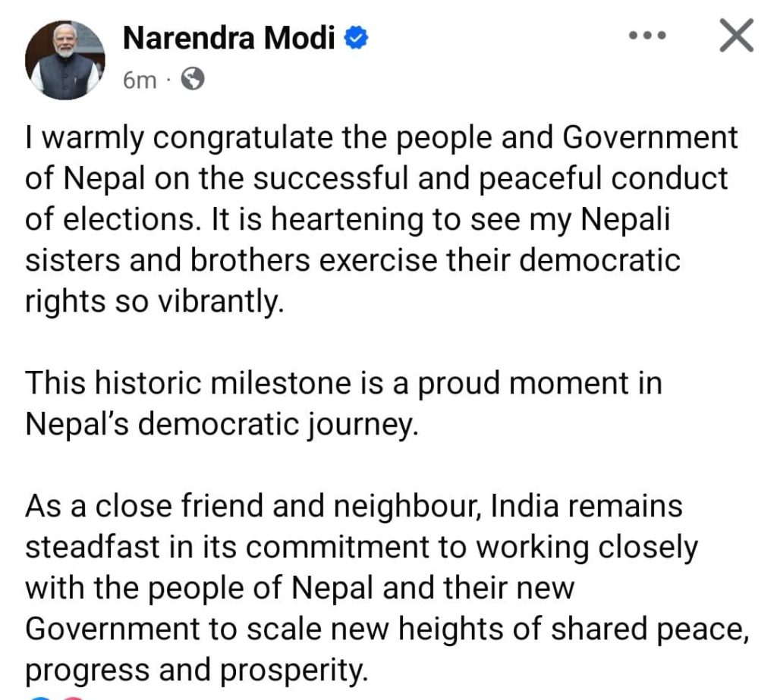Click the 6m post timestamp
The image size is (777, 700).
139,80
